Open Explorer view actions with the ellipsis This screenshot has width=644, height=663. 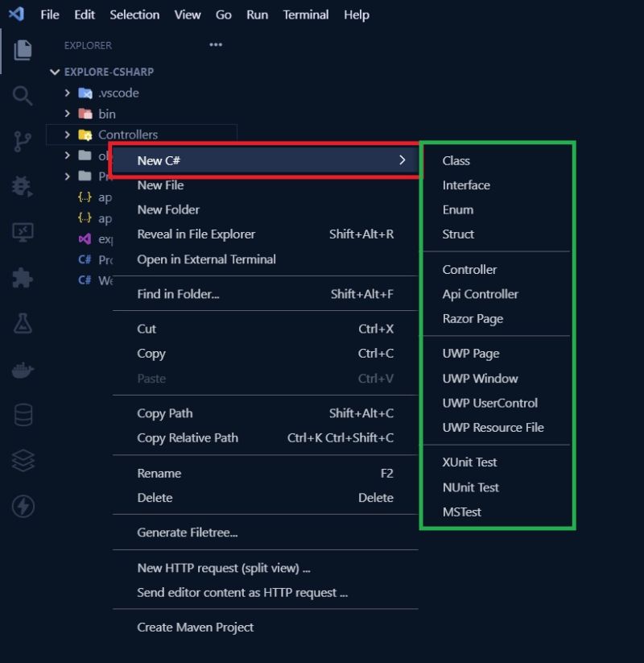[x=216, y=45]
